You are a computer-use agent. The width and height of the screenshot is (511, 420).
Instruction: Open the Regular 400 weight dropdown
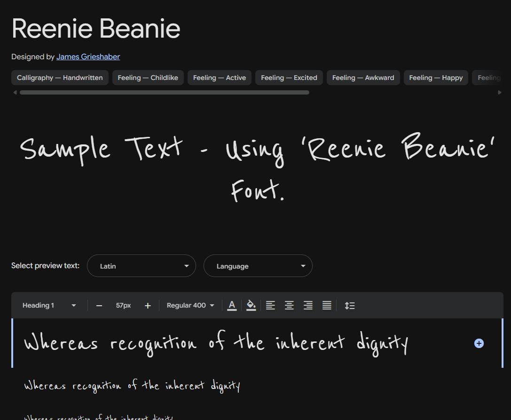(190, 306)
